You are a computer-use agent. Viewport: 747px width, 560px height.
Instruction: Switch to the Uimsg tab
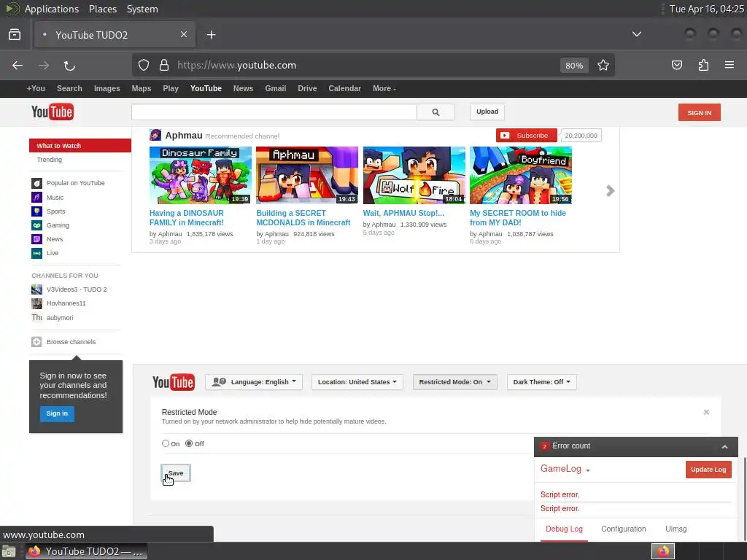click(676, 529)
